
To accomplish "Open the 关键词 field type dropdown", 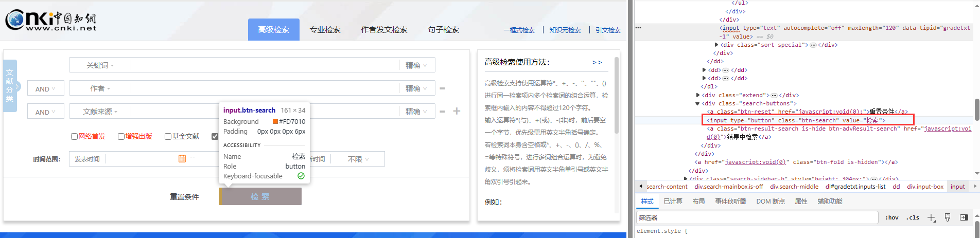I will click(x=100, y=65).
